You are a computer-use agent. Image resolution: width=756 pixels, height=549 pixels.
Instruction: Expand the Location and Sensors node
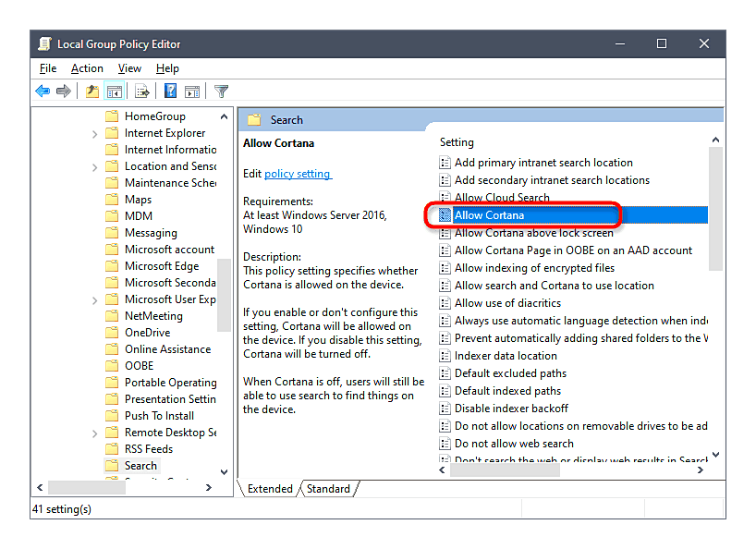[x=95, y=167]
